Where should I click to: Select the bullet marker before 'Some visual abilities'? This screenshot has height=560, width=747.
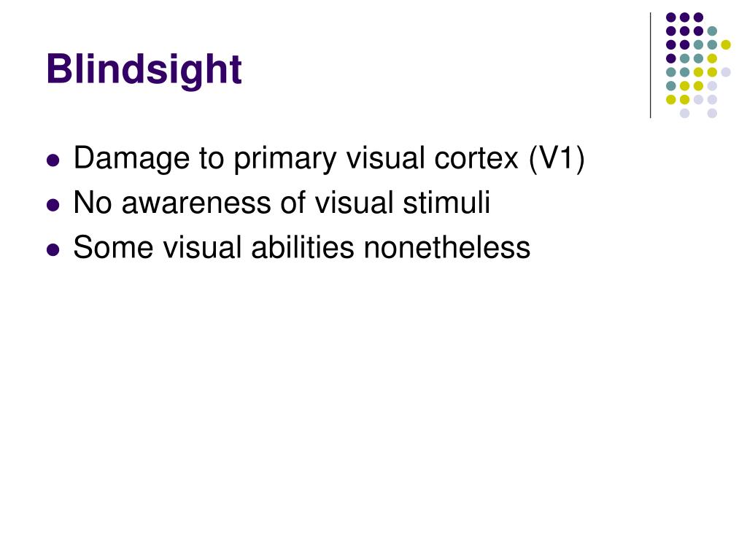53,249
